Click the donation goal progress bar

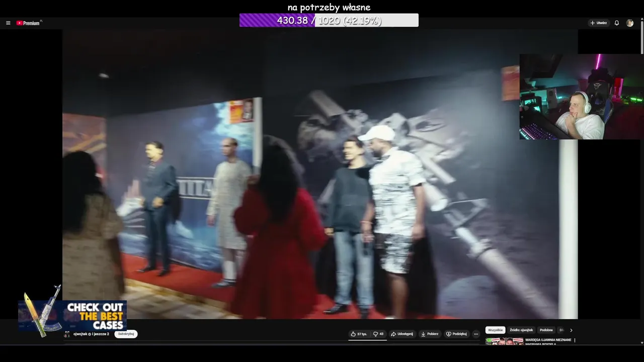point(329,20)
